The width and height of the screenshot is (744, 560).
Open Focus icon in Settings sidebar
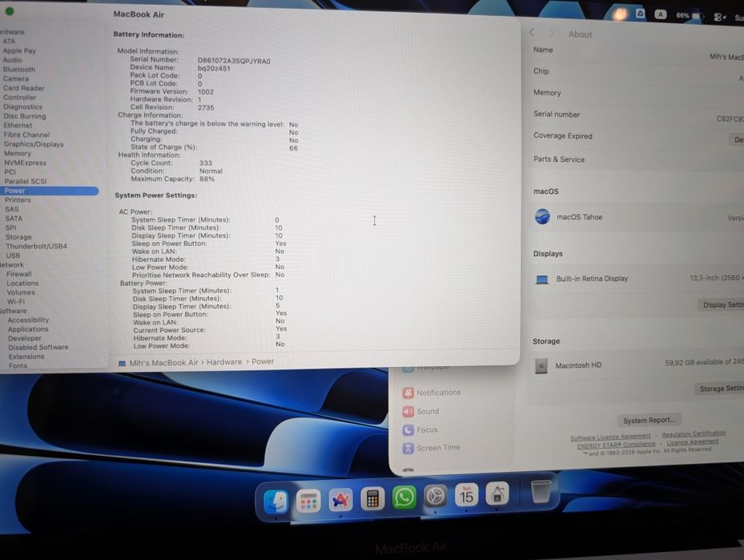click(x=408, y=430)
